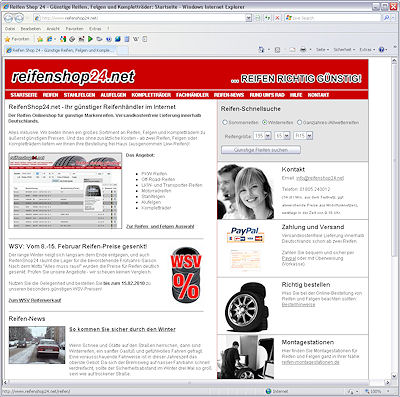Viewport: 400px width, 397px height.
Task: Open the Help question mark icon
Action: point(382,50)
